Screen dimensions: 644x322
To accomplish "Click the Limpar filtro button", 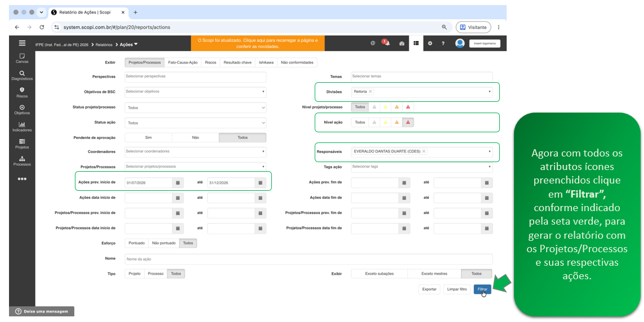I will (457, 289).
